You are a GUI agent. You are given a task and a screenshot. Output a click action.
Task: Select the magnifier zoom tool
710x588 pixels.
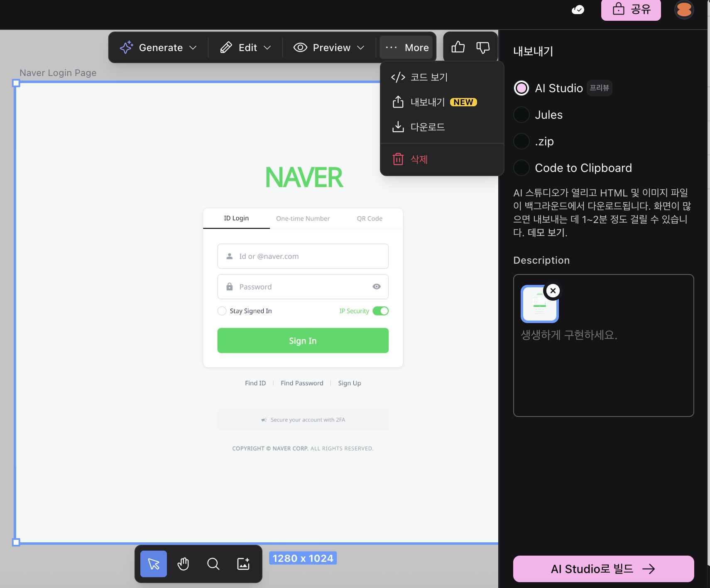pos(213,563)
